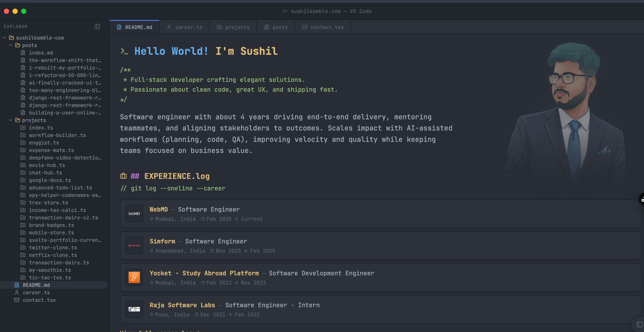This screenshot has width=644, height=332.
Task: Click the Simform company logo
Action: click(134, 245)
